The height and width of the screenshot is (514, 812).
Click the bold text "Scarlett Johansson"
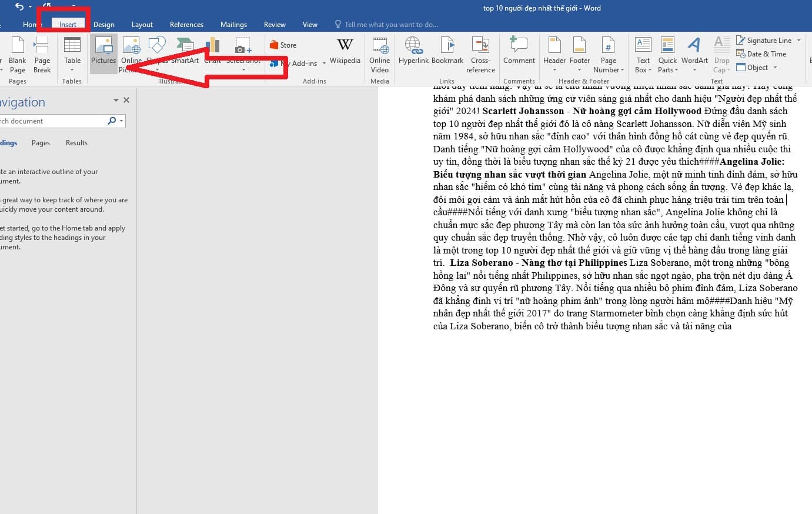click(x=523, y=111)
